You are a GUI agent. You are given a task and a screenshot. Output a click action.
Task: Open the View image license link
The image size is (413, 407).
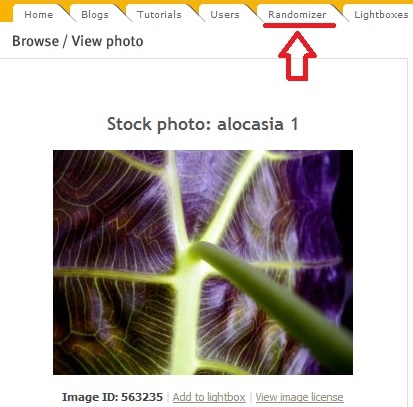pos(299,397)
